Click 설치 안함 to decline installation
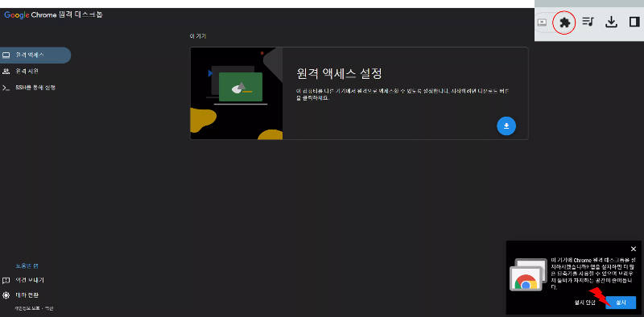Image resolution: width=644 pixels, height=317 pixels. (584, 303)
